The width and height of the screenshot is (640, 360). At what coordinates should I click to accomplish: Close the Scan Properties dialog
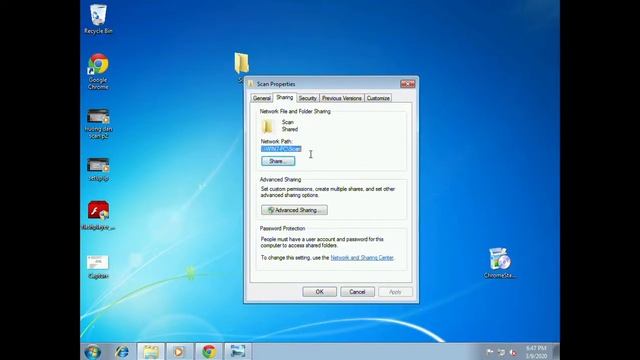point(408,84)
